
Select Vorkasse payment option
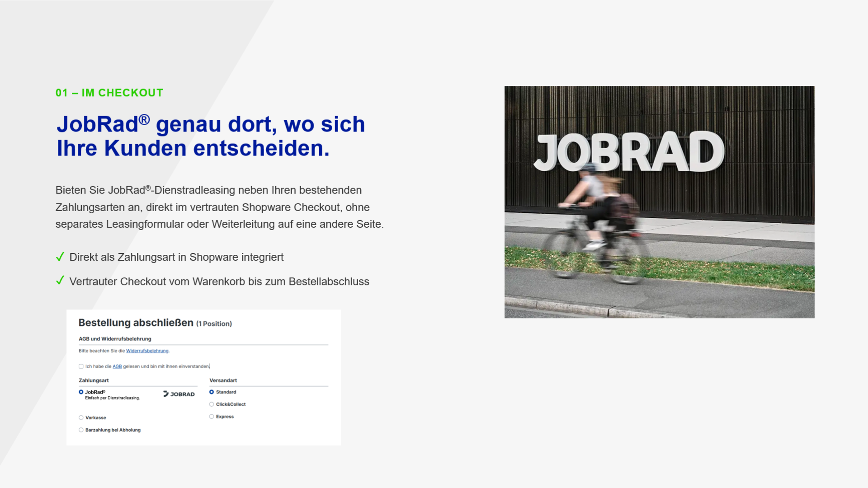pyautogui.click(x=81, y=418)
